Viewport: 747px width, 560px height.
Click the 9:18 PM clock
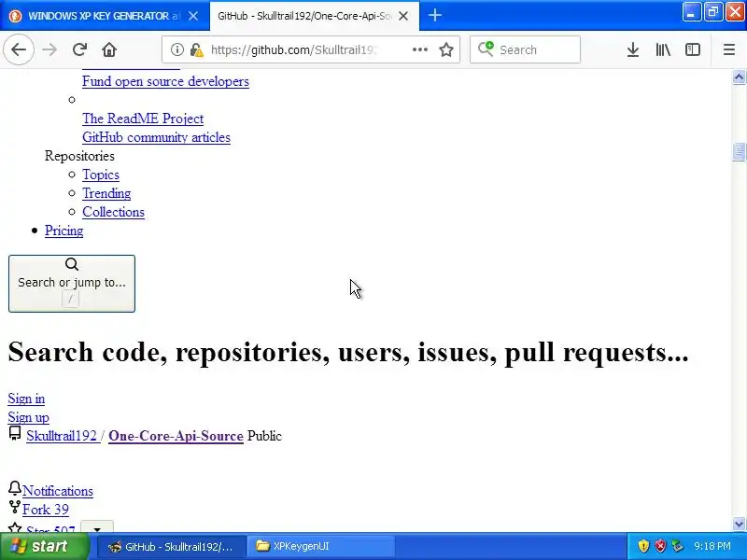point(712,546)
